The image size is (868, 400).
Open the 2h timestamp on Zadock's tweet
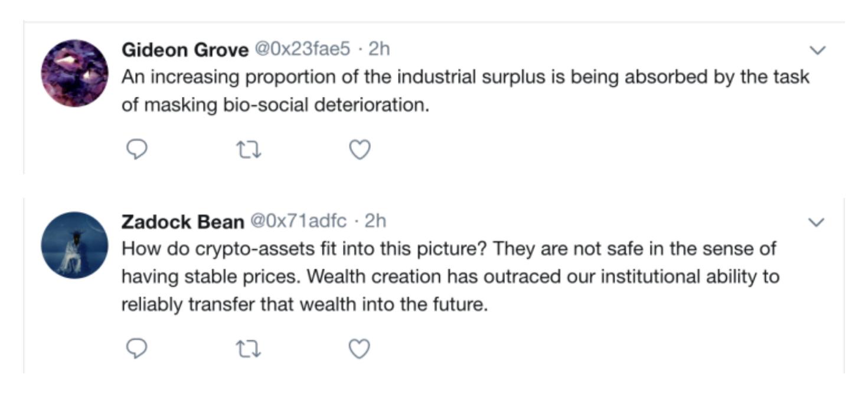coord(376,221)
